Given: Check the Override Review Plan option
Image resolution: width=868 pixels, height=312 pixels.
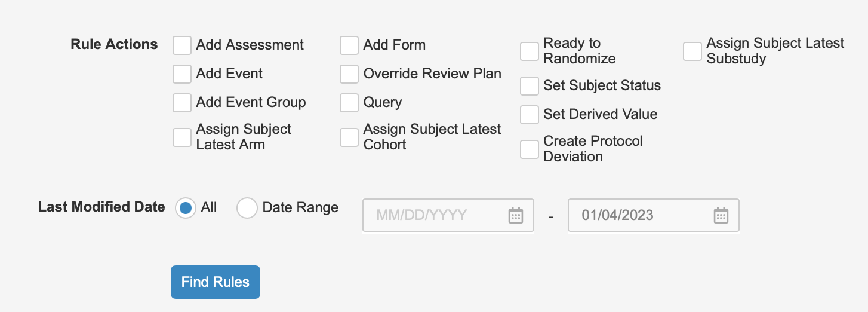Looking at the screenshot, I should (349, 74).
